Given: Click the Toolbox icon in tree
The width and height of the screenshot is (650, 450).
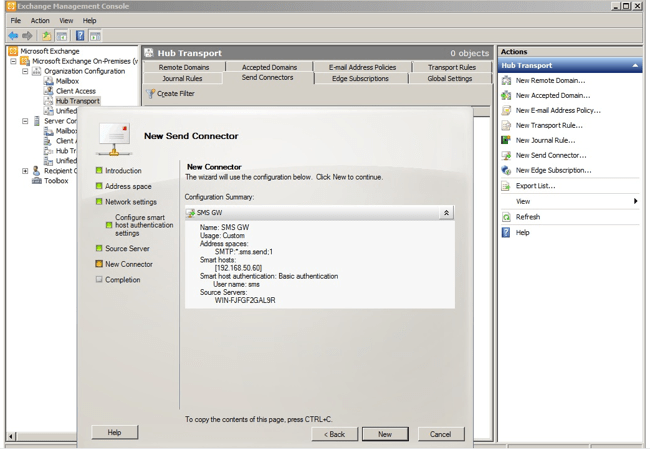Looking at the screenshot, I should [37, 181].
